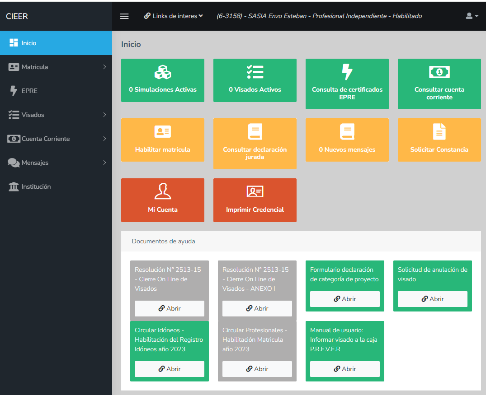Open the Habilitar matrícula tile
Screen dimensions: 486x395
tap(163, 140)
